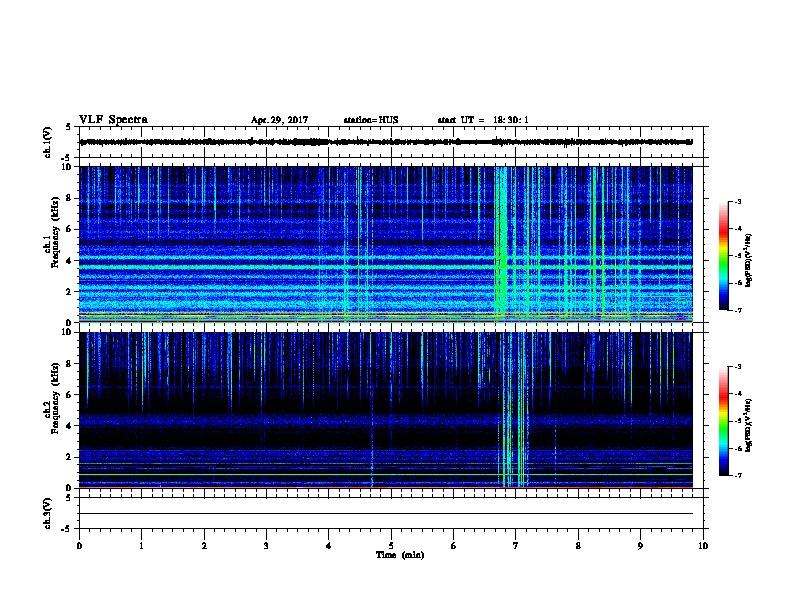Click the ch.1 color bar log(PSD) label

pyautogui.click(x=749, y=260)
